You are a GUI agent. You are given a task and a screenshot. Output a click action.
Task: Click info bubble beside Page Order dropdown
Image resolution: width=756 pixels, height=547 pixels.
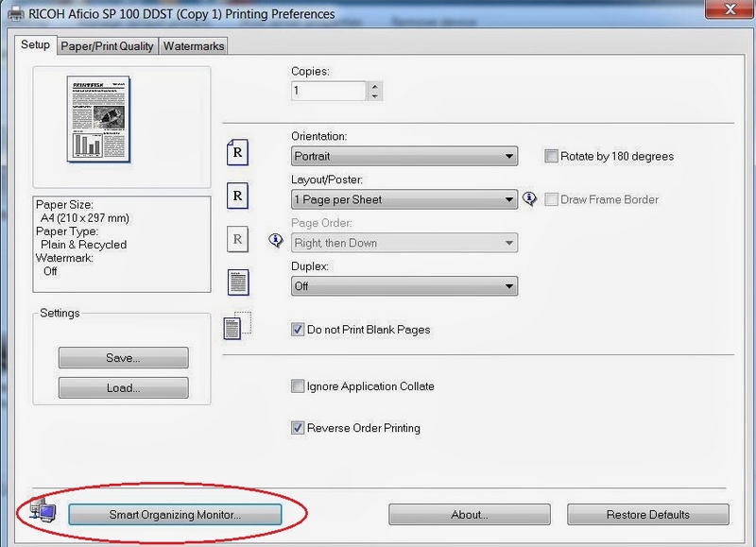tap(276, 240)
